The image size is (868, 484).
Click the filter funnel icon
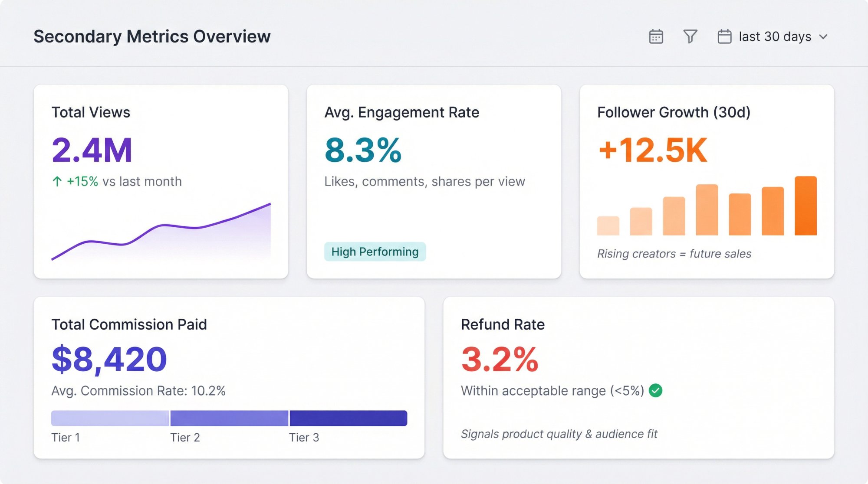pyautogui.click(x=691, y=36)
